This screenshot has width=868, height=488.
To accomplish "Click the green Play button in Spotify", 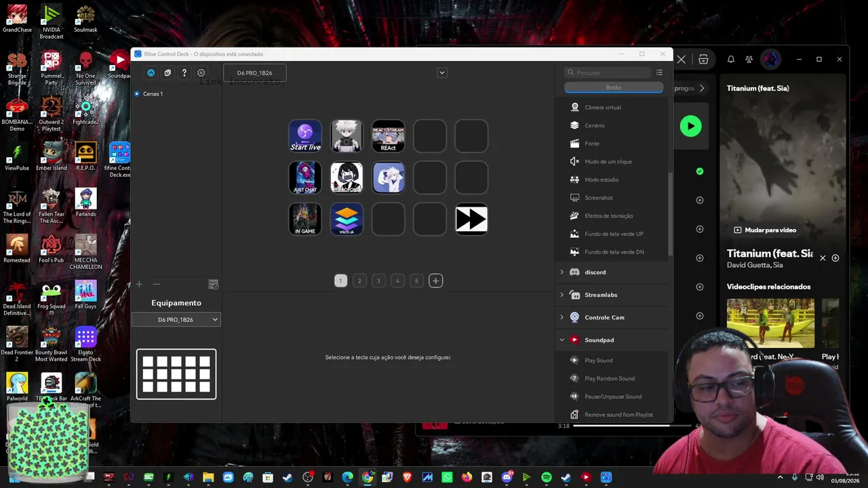I will 690,126.
